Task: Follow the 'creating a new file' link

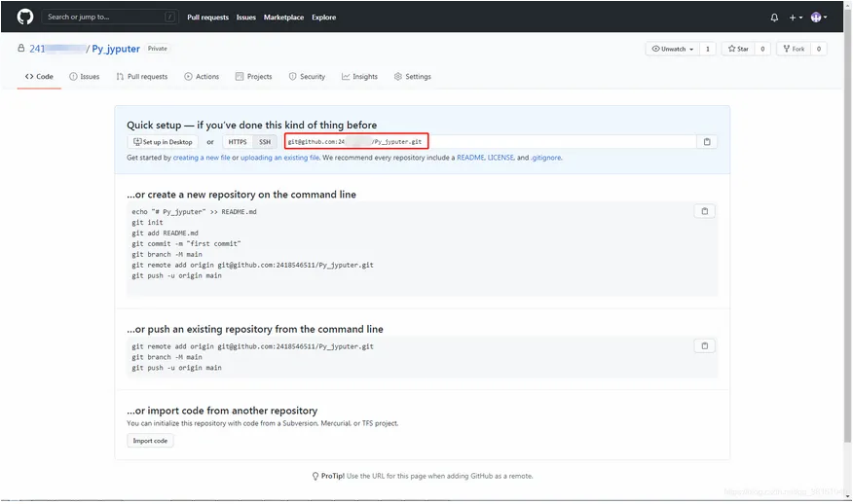Action: 202,158
